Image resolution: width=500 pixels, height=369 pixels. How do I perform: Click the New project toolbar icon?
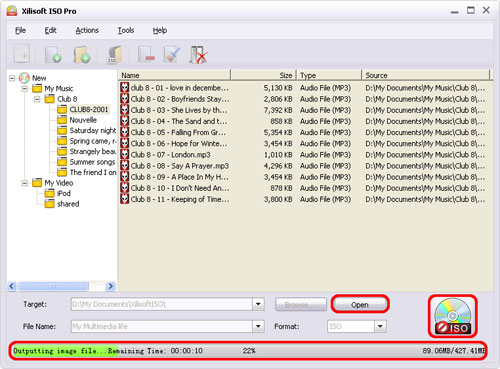pyautogui.click(x=22, y=54)
